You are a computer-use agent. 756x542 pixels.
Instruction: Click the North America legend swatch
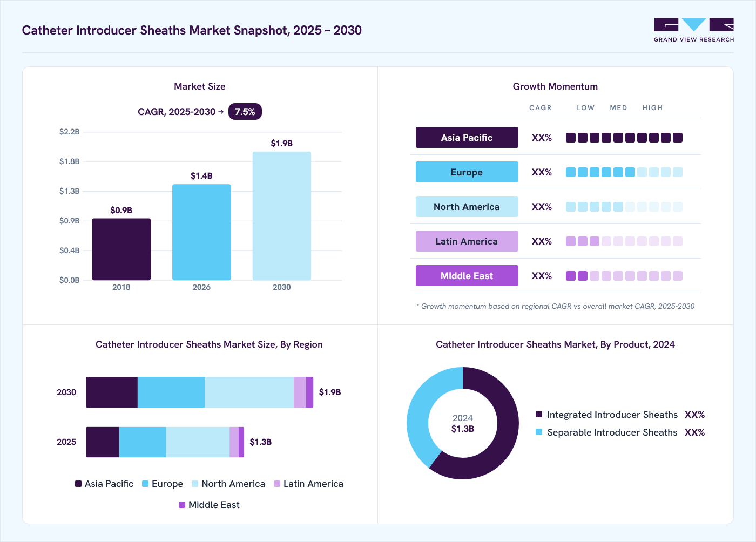pyautogui.click(x=195, y=484)
